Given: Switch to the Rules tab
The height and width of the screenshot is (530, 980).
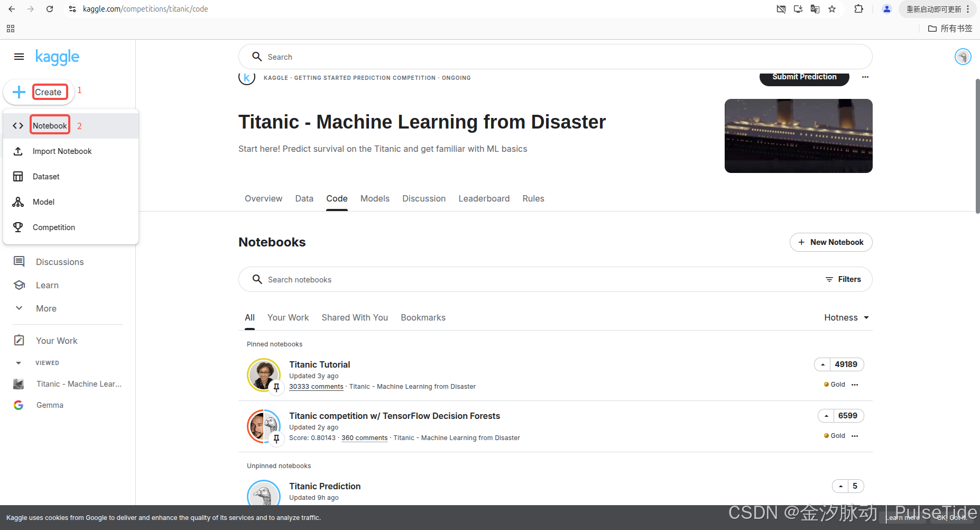Looking at the screenshot, I should pyautogui.click(x=533, y=198).
